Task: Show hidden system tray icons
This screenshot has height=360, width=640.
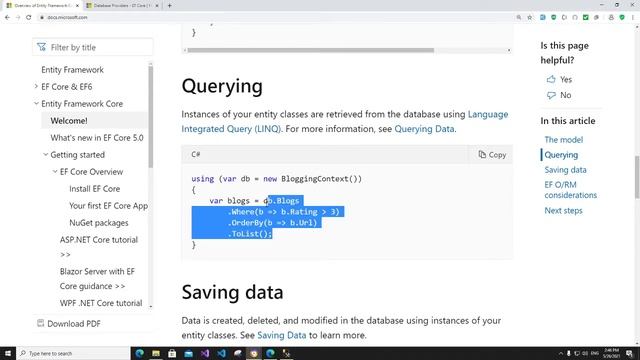Action: click(x=561, y=353)
